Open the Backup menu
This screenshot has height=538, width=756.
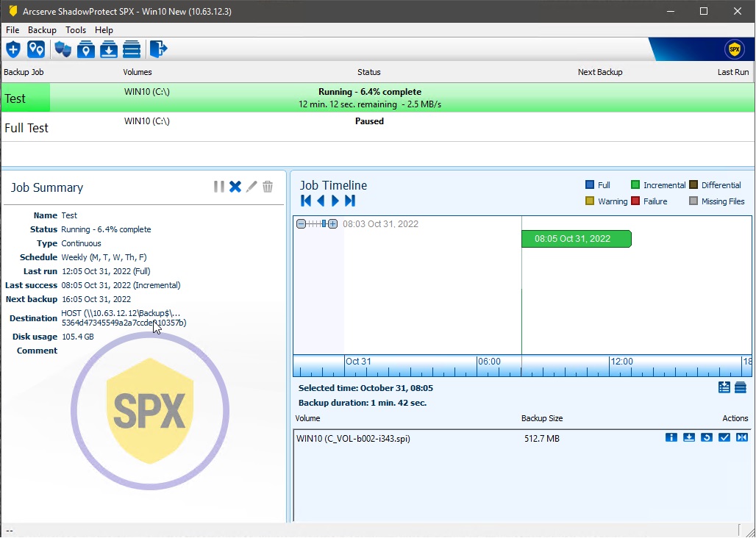click(x=42, y=30)
